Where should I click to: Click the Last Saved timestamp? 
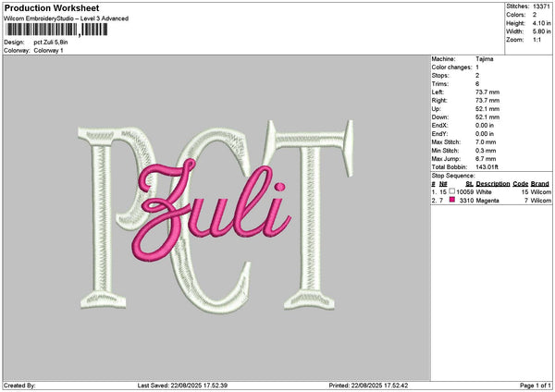(182, 386)
